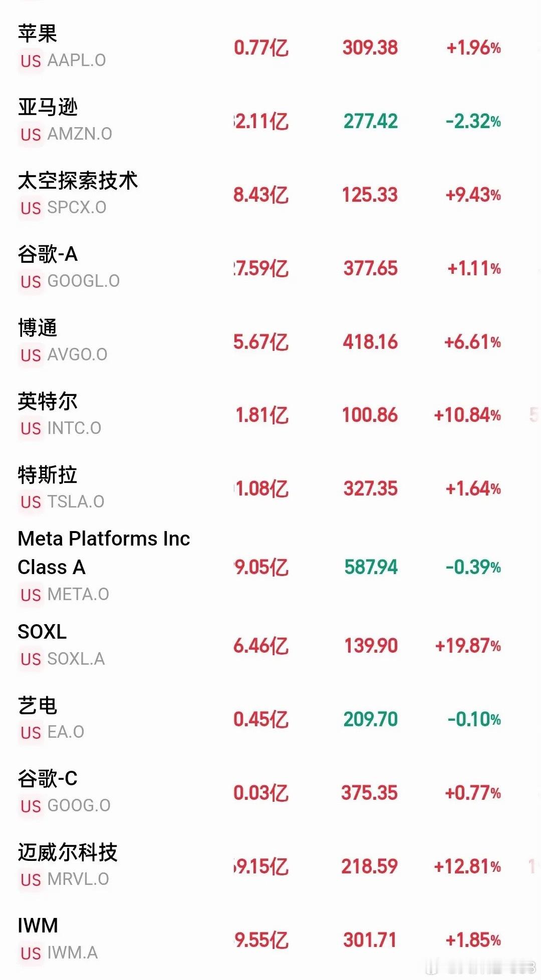
Task: Open the 谷歌-C GOOG.O row
Action: (270, 793)
